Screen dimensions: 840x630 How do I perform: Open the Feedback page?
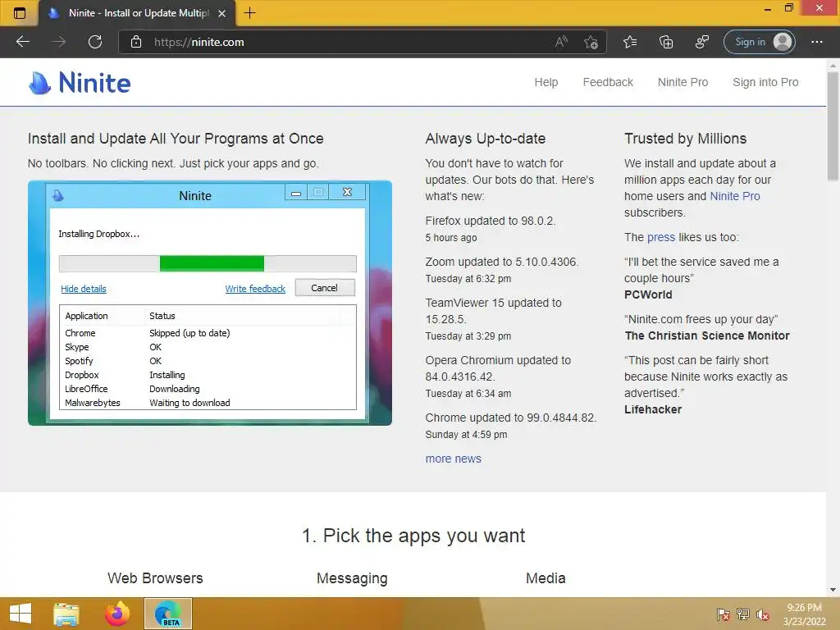(608, 82)
